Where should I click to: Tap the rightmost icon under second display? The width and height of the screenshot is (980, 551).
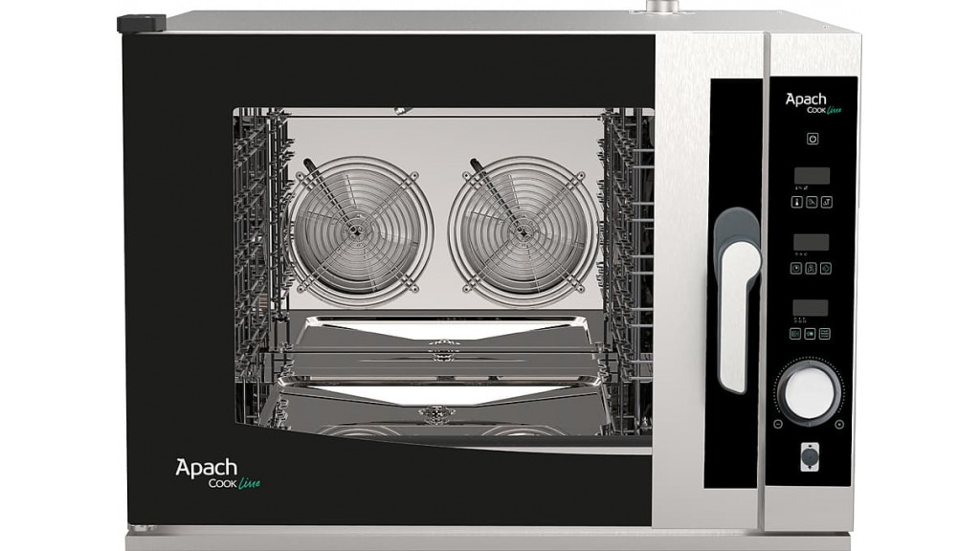(x=825, y=268)
